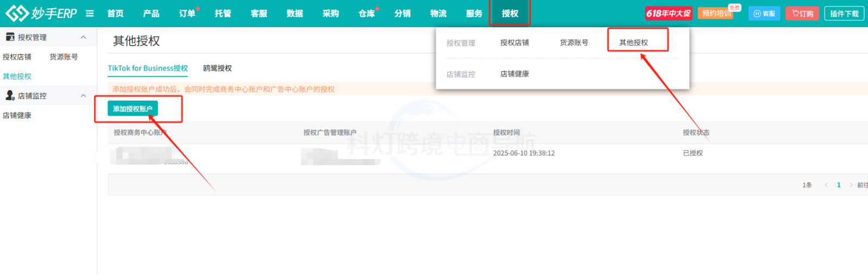Open the 服务 menu

click(x=474, y=14)
